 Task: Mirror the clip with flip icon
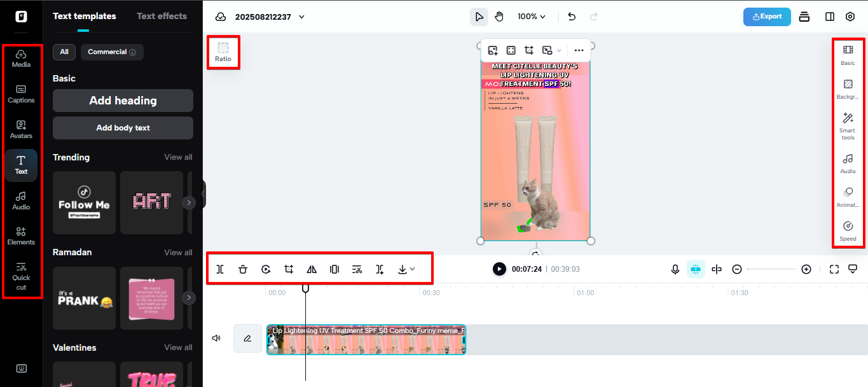(312, 269)
